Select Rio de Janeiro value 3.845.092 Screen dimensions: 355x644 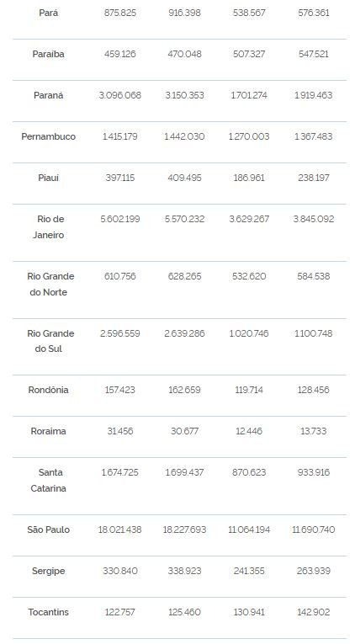tap(314, 219)
